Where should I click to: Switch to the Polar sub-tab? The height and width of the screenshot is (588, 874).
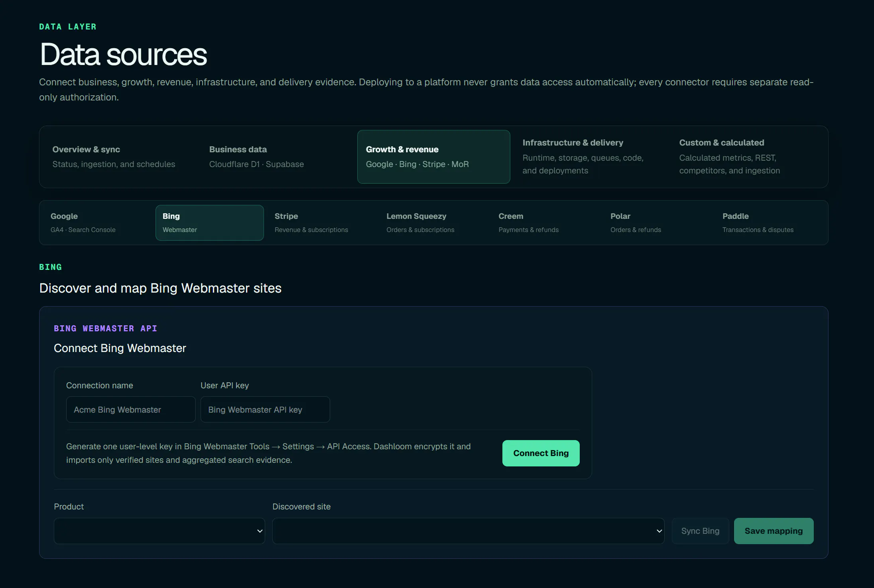(657, 223)
